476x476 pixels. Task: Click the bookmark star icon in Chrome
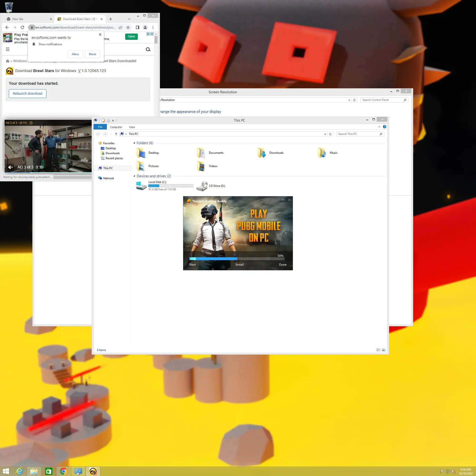pyautogui.click(x=128, y=27)
